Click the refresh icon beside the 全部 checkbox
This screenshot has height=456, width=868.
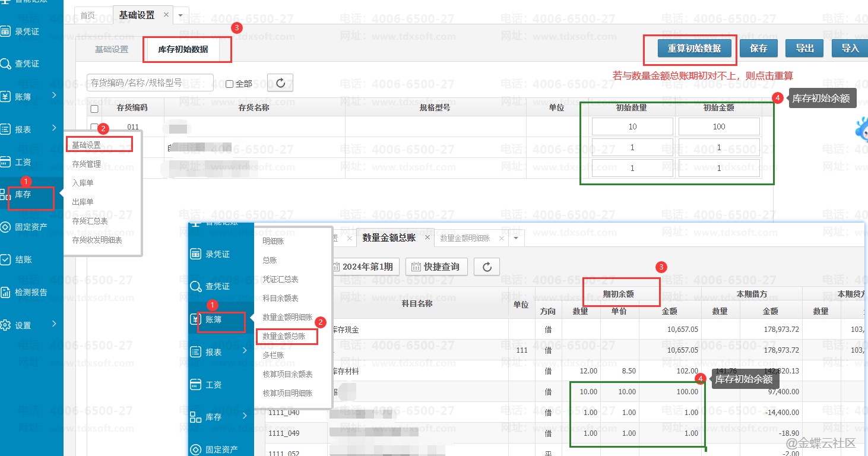click(280, 83)
